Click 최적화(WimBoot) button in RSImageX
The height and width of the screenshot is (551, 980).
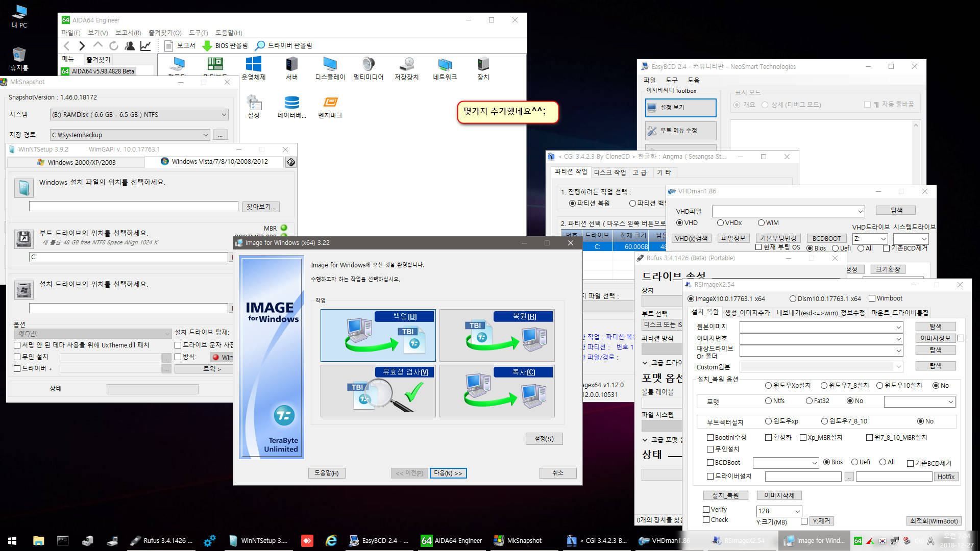[934, 521]
